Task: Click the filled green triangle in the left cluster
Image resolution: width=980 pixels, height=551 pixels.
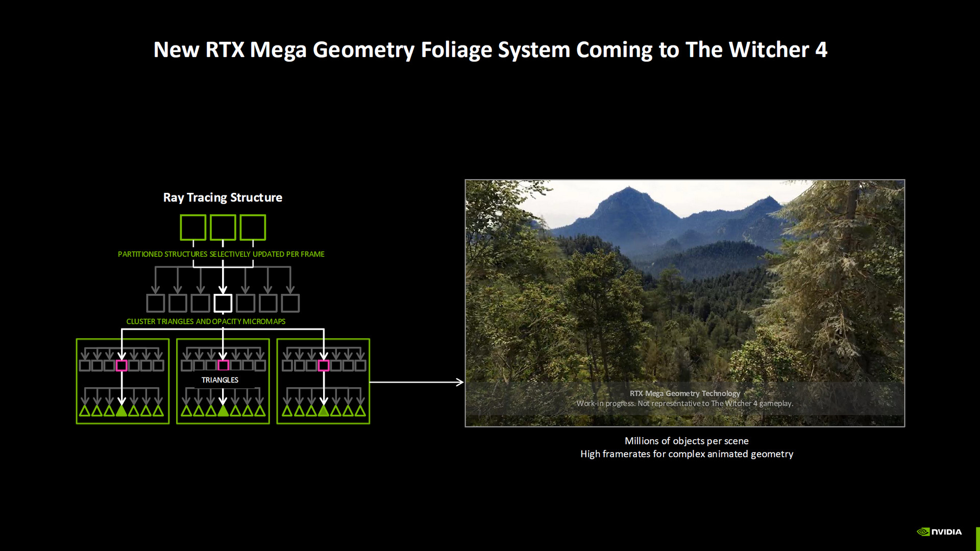Action: (x=121, y=411)
